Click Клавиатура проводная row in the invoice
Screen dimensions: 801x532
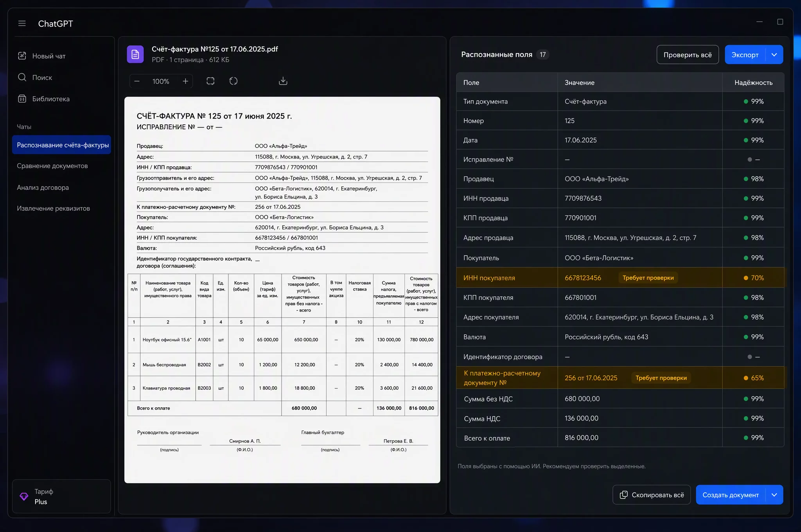pos(166,388)
